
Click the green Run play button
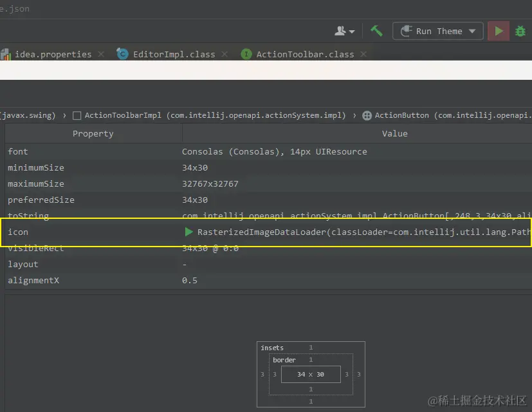(499, 32)
